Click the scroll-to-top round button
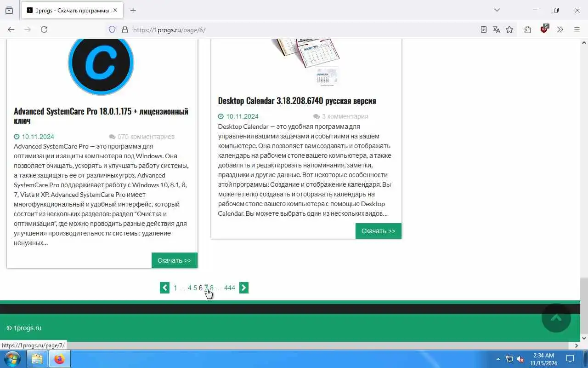This screenshot has height=368, width=588. tap(556, 318)
